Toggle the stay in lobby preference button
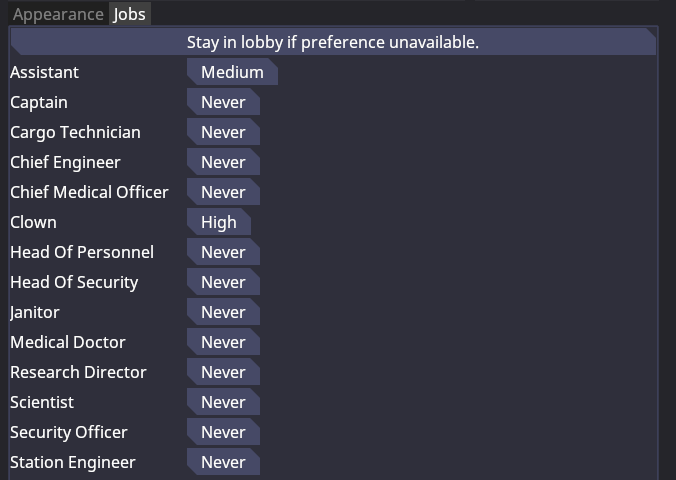The width and height of the screenshot is (676, 480). pos(333,42)
